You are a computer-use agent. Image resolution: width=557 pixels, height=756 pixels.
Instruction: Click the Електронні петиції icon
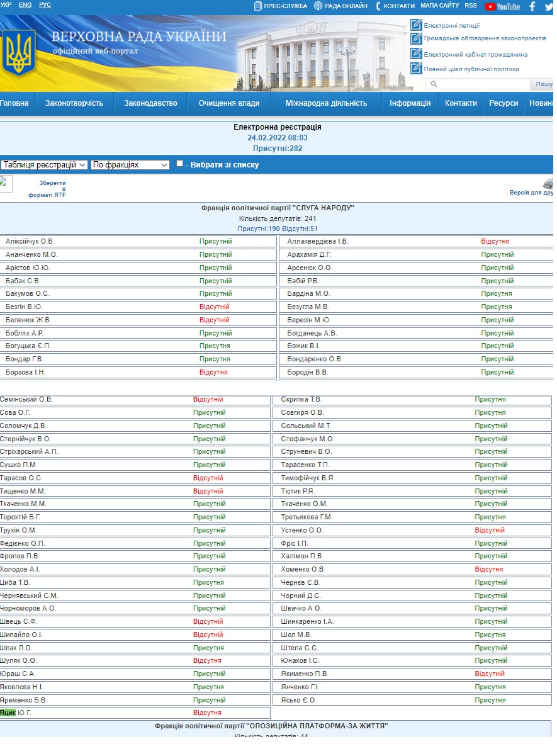pyautogui.click(x=416, y=25)
